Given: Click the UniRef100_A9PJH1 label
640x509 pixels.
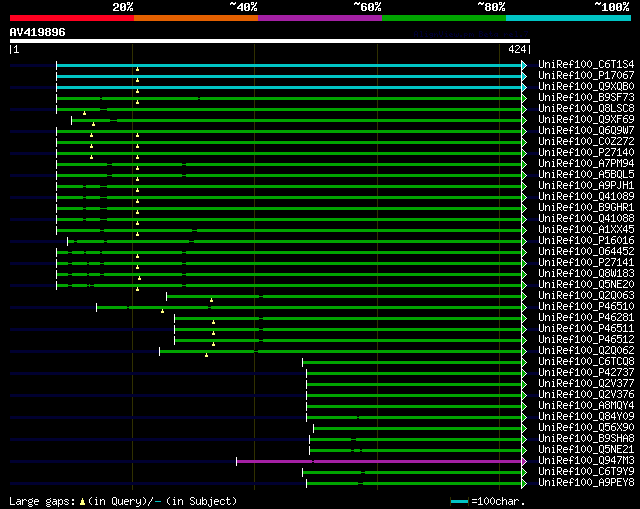Looking at the screenshot, I should coord(586,186).
